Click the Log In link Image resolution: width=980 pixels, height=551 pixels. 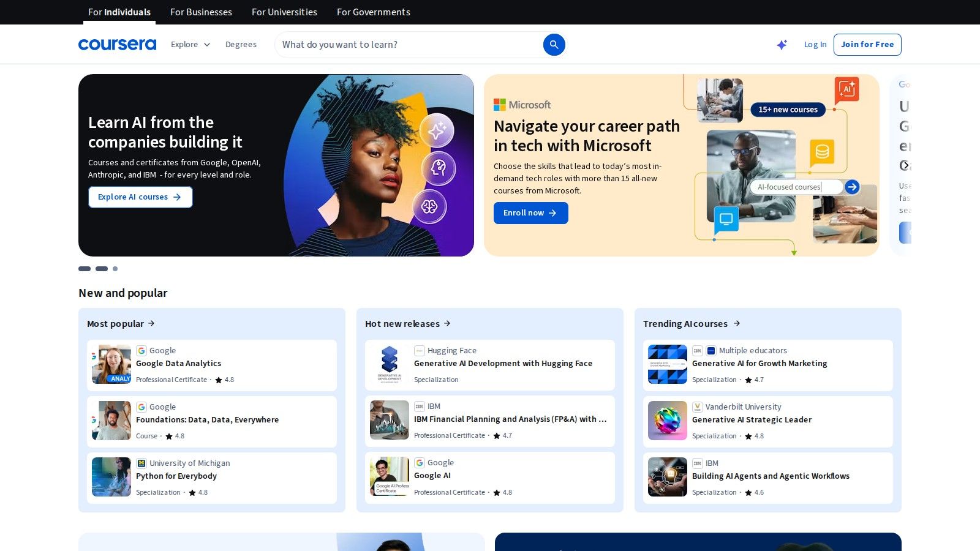pos(815,45)
